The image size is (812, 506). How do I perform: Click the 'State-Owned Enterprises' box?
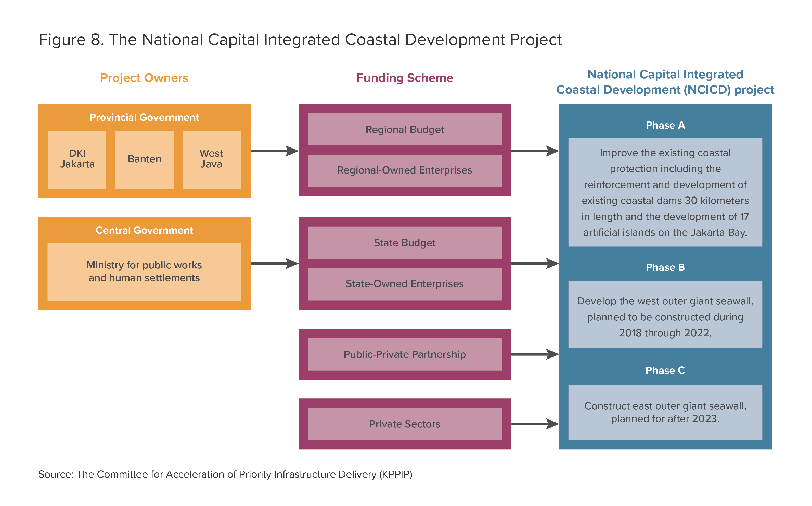coord(405,284)
